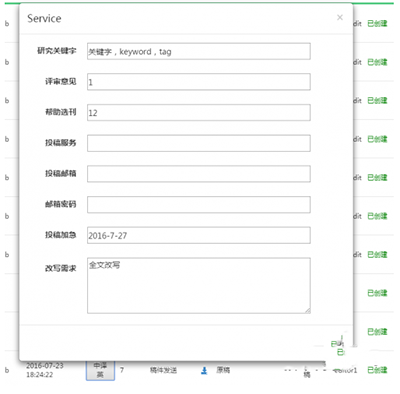Focus the empty 投稿邮箱 input field
This screenshot has height=394, width=400.
pyautogui.click(x=199, y=174)
